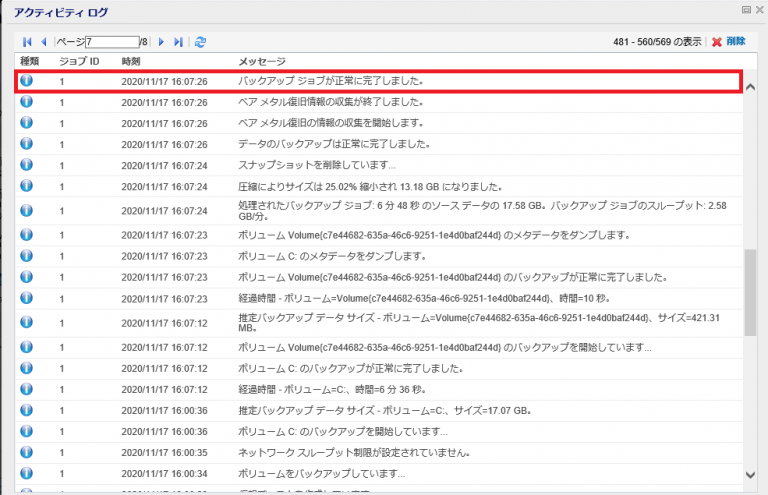Sort by the ジョブ ID column header
The image size is (768, 495).
(x=79, y=61)
